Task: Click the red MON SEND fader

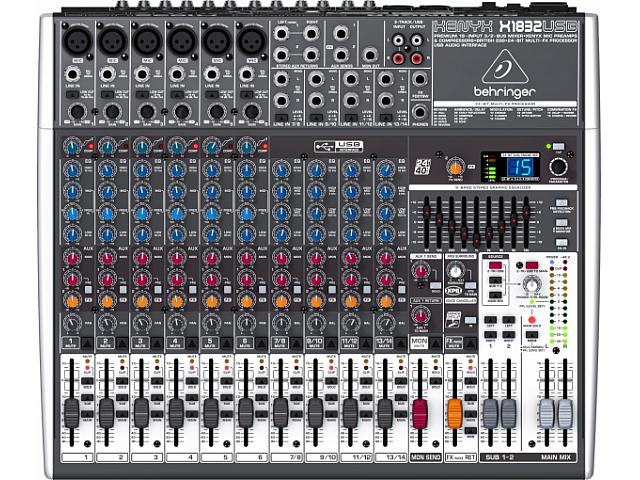Action: 421,412
